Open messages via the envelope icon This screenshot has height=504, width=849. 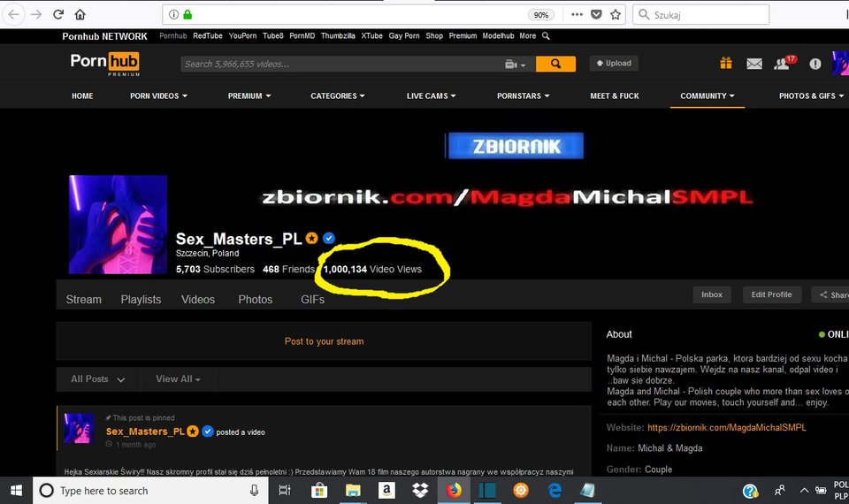(754, 64)
